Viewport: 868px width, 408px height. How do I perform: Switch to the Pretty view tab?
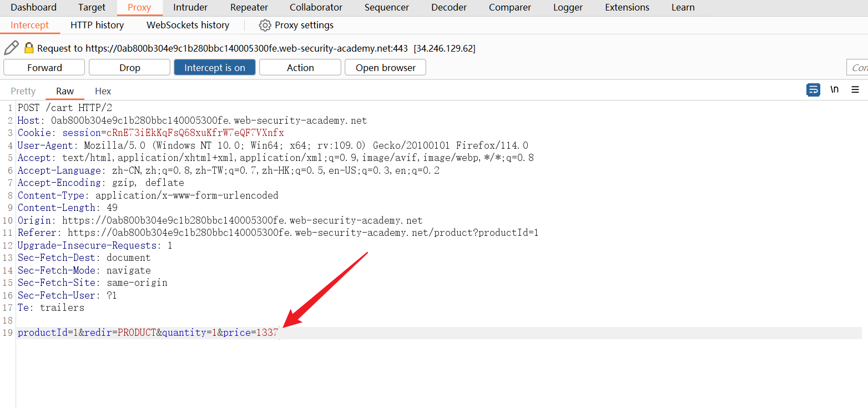[23, 91]
